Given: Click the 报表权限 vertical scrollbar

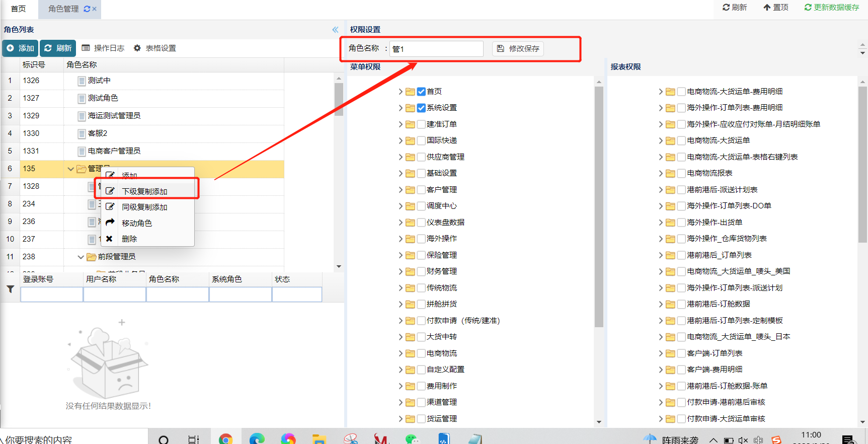Looking at the screenshot, I should pyautogui.click(x=862, y=165).
